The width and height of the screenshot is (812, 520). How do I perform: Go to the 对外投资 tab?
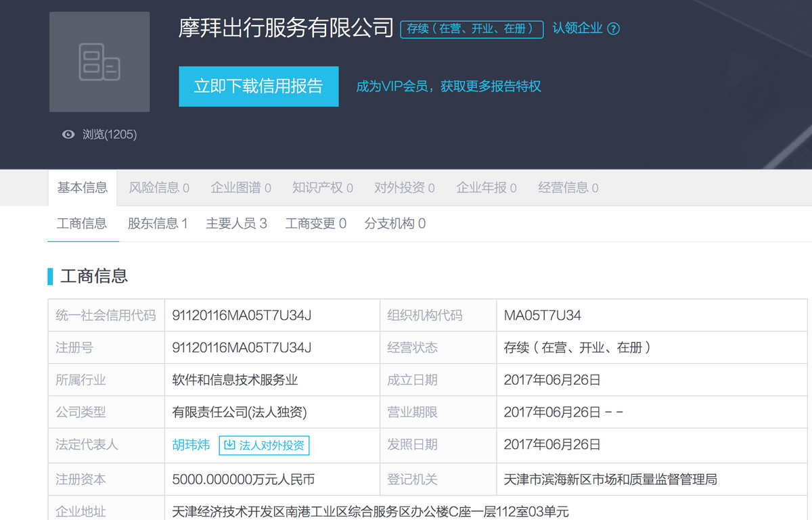[404, 188]
